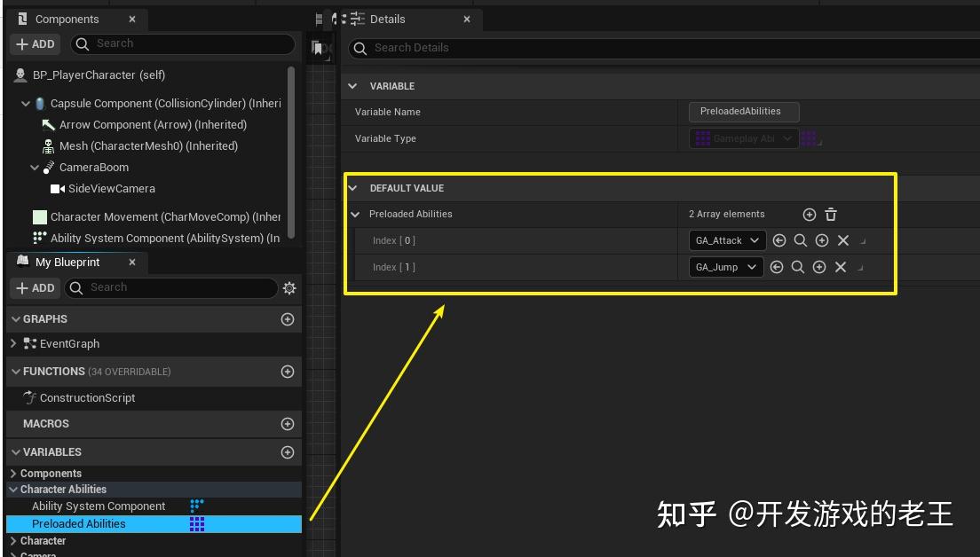Switch to the Components tab
The image size is (980, 557).
tap(67, 19)
